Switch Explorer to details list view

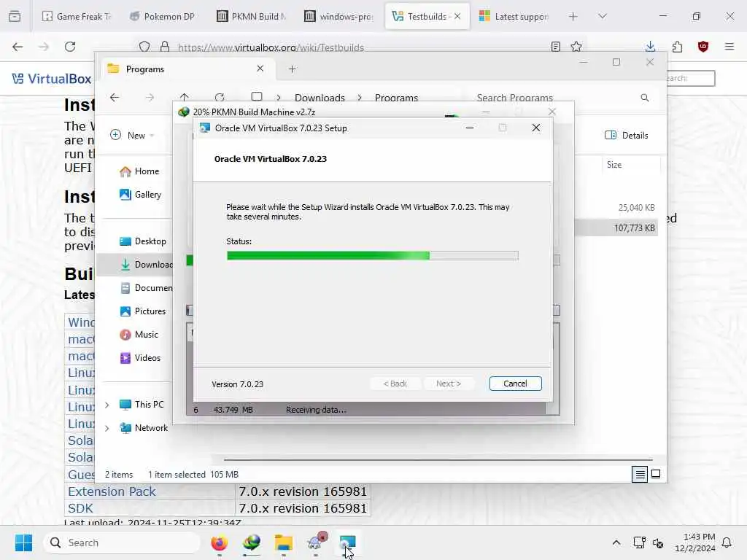click(x=640, y=474)
